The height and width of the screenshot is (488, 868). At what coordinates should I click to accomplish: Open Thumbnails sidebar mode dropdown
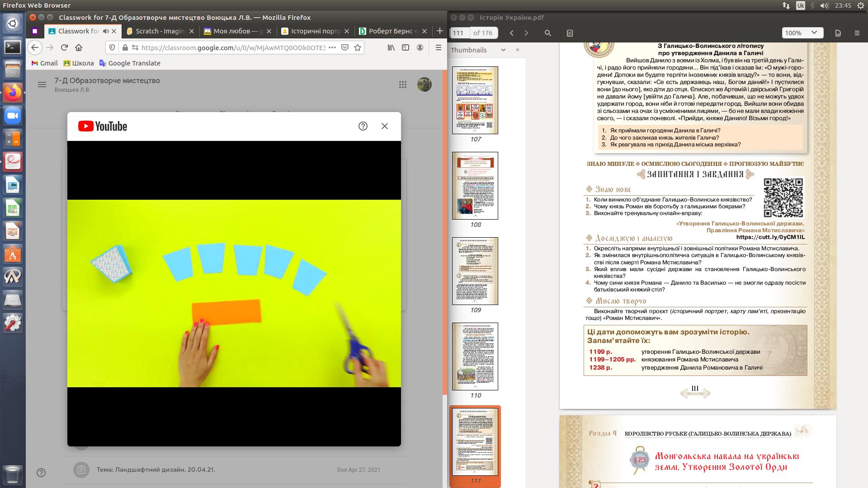point(503,50)
